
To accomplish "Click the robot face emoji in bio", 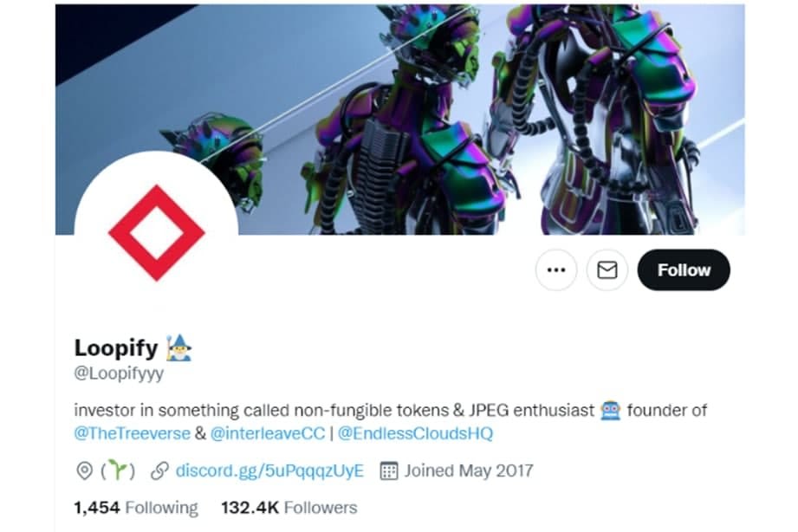I will pyautogui.click(x=610, y=411).
